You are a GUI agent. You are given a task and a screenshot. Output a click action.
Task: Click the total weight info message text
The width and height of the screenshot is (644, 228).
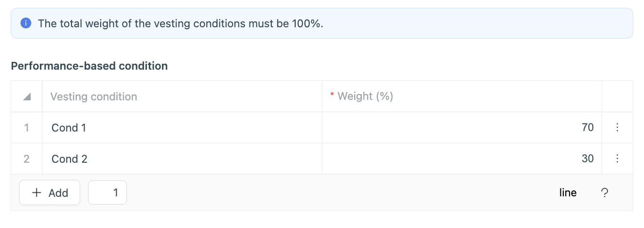(180, 23)
